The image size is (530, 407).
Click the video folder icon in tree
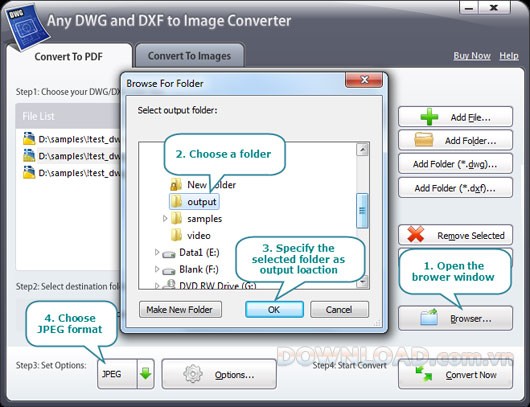pos(176,235)
